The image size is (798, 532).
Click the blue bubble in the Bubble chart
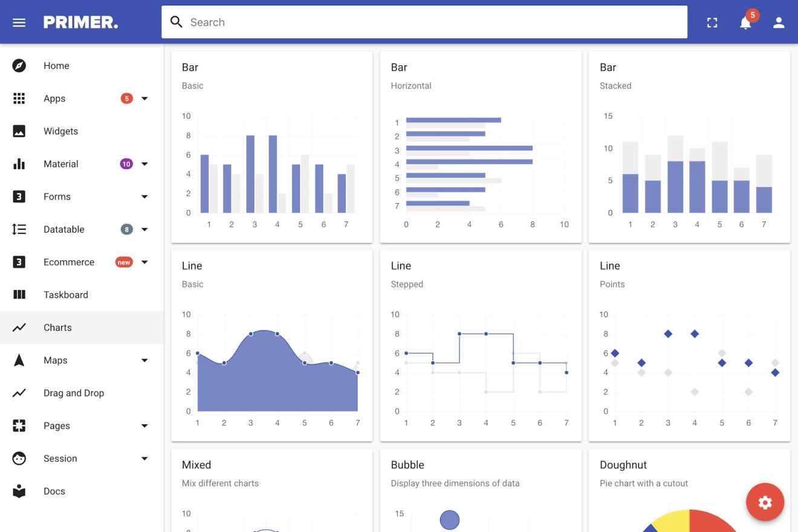449,520
